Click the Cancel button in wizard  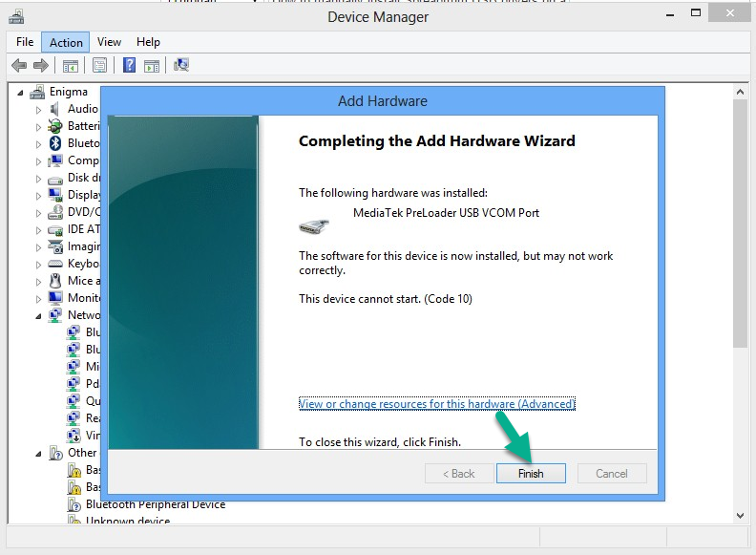pos(611,474)
